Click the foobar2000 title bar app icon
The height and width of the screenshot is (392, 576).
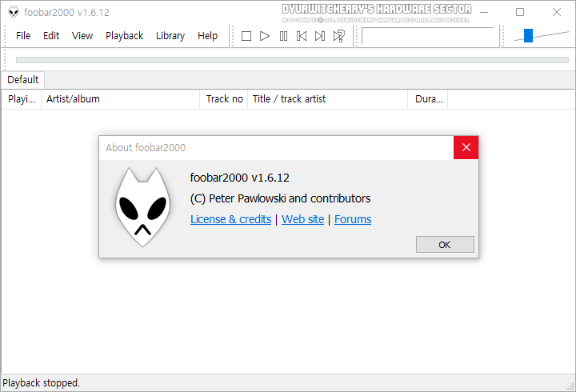(14, 12)
